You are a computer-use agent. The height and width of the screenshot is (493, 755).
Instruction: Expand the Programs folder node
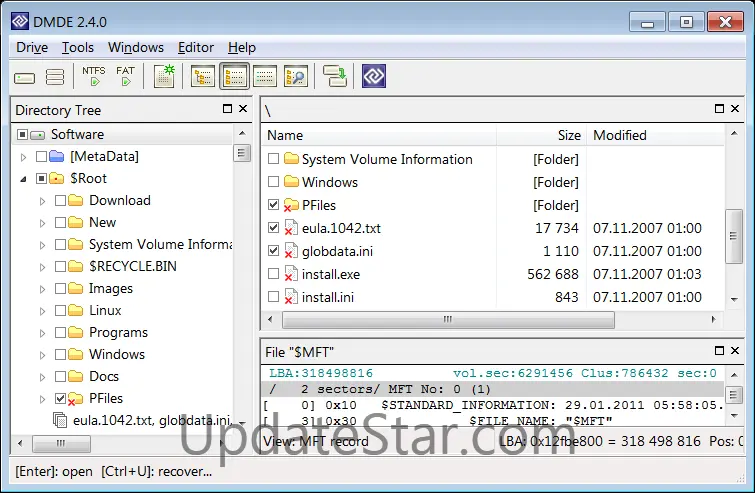42,333
